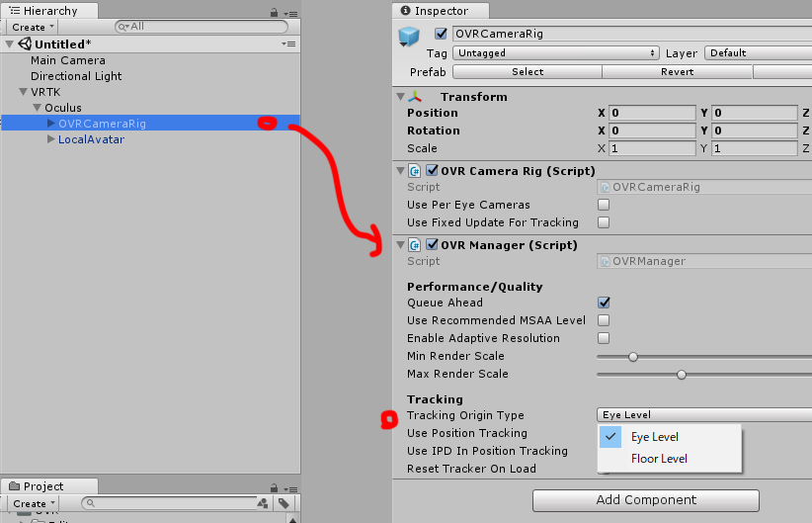The image size is (812, 523).
Task: Click the Inspector tab info icon
Action: pos(405,10)
